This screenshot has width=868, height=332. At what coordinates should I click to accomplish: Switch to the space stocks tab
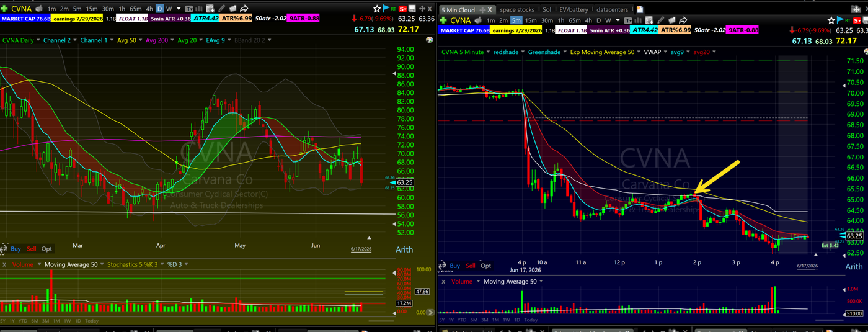(516, 9)
